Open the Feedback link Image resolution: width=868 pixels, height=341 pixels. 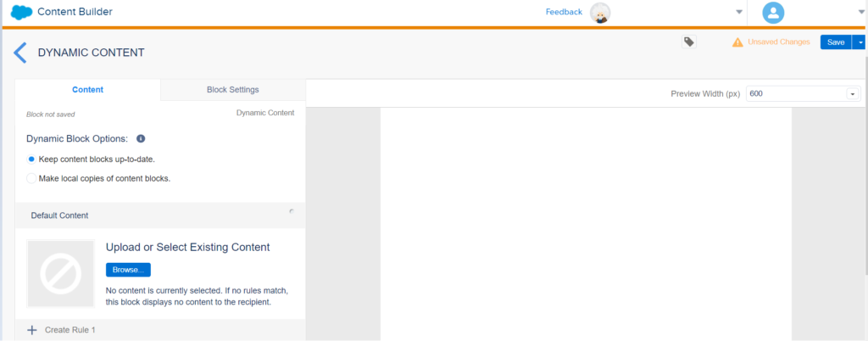click(x=564, y=12)
